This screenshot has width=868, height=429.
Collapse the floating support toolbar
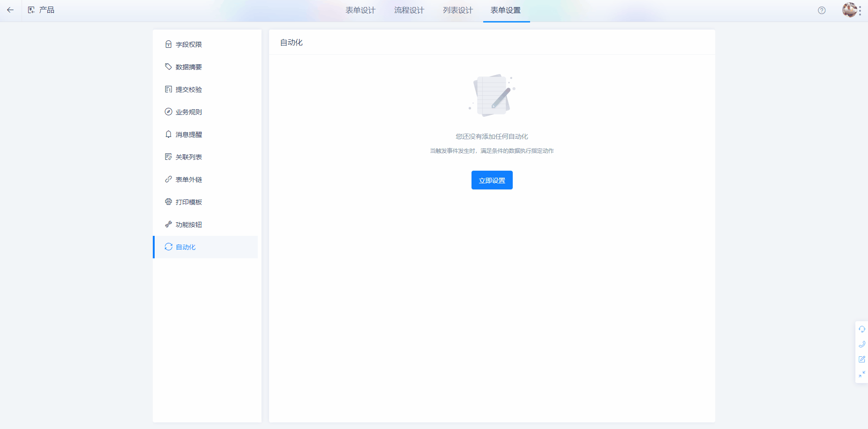click(862, 374)
